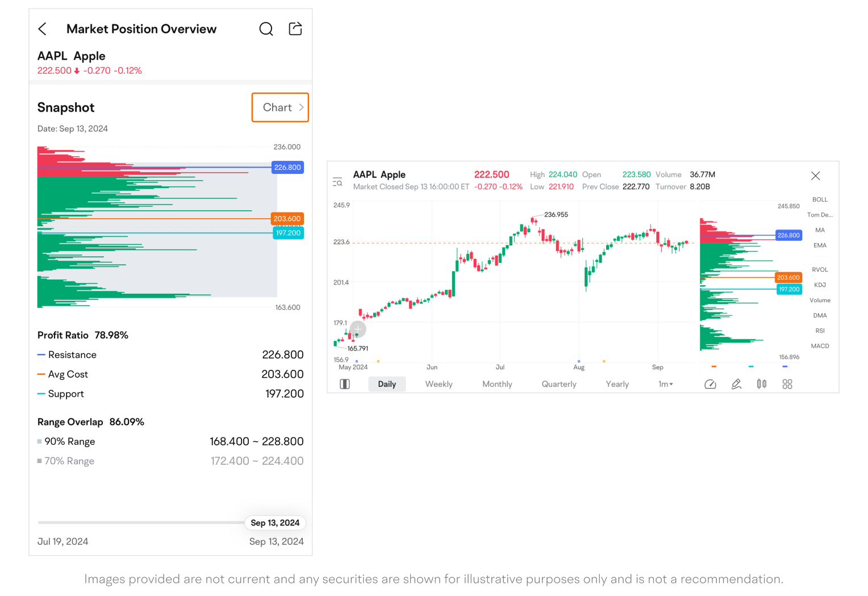Toggle the BOLL indicator
Screen dimensions: 868x596
pyautogui.click(x=820, y=199)
